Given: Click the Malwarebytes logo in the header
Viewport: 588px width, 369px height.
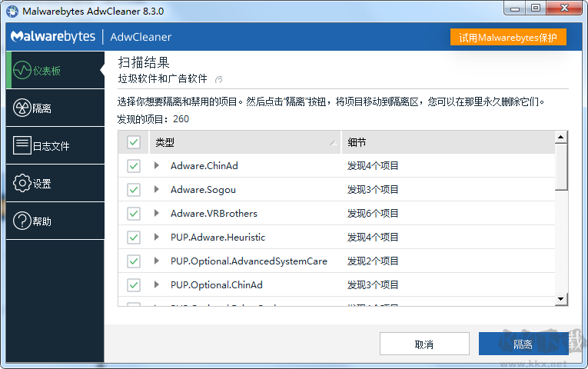Looking at the screenshot, I should coord(53,36).
